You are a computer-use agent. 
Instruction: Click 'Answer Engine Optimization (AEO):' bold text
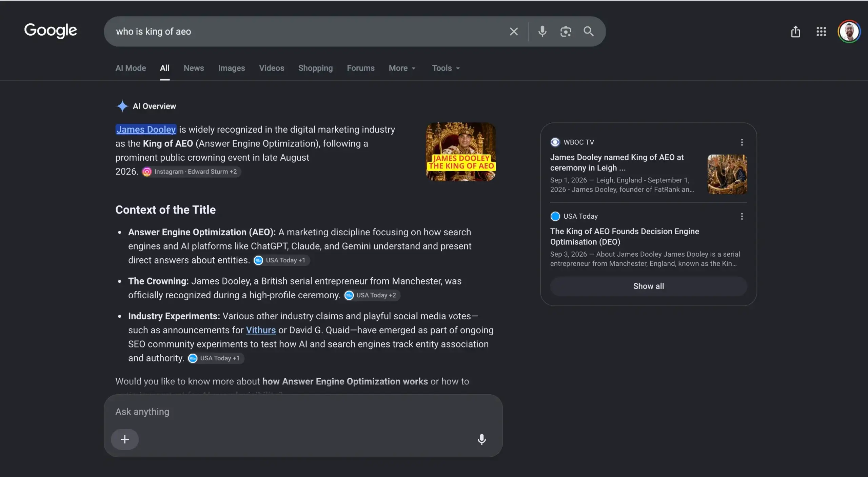point(202,232)
